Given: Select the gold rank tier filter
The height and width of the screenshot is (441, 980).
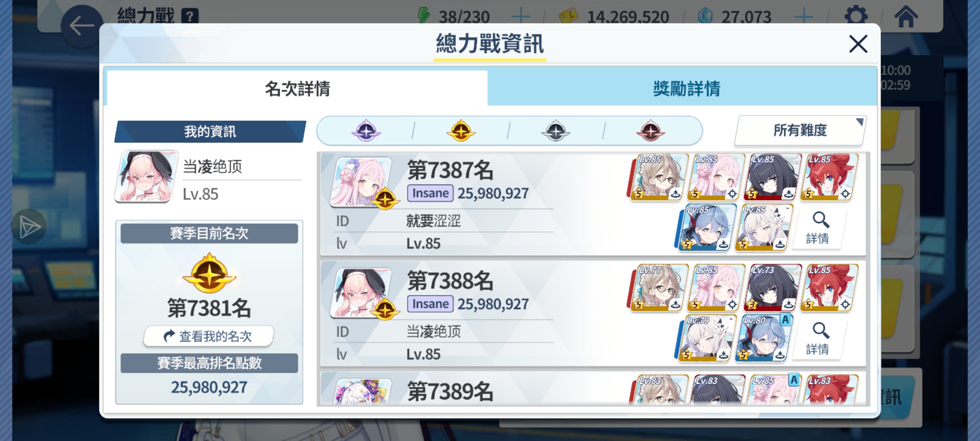Looking at the screenshot, I should [461, 131].
